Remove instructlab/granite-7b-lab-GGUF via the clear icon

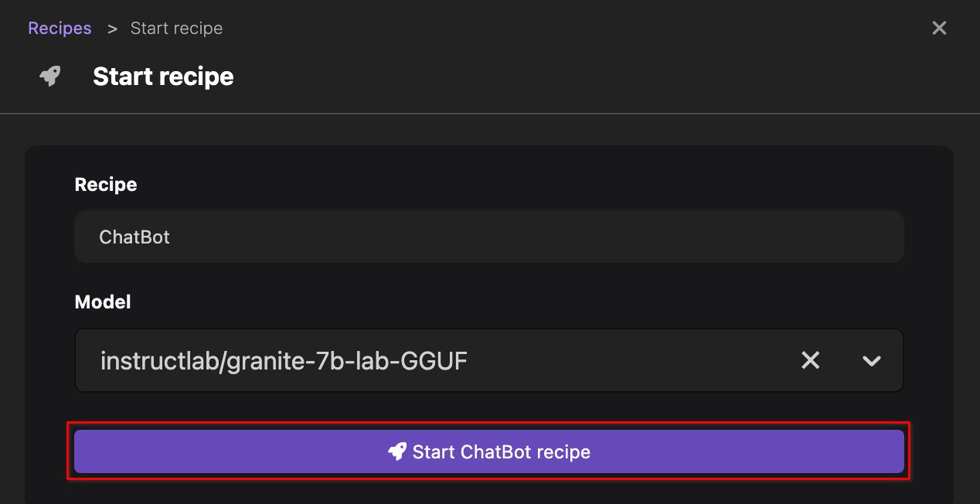pyautogui.click(x=810, y=360)
